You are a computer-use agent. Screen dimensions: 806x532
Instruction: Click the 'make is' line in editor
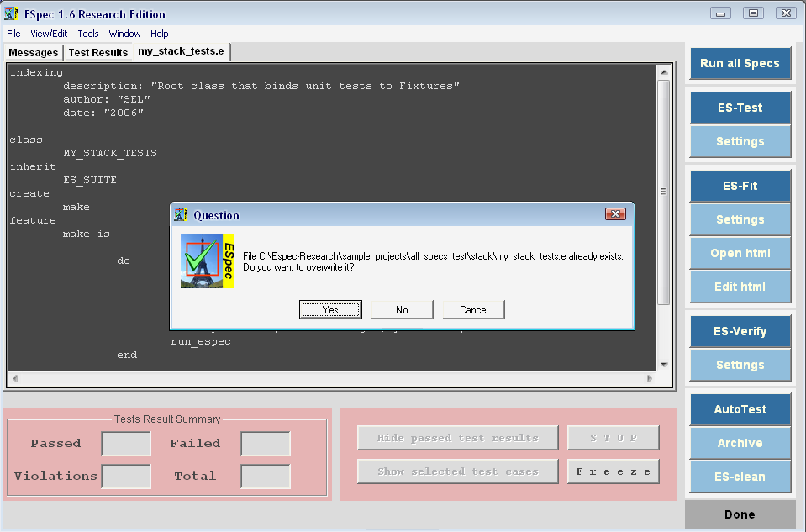pyautogui.click(x=87, y=234)
